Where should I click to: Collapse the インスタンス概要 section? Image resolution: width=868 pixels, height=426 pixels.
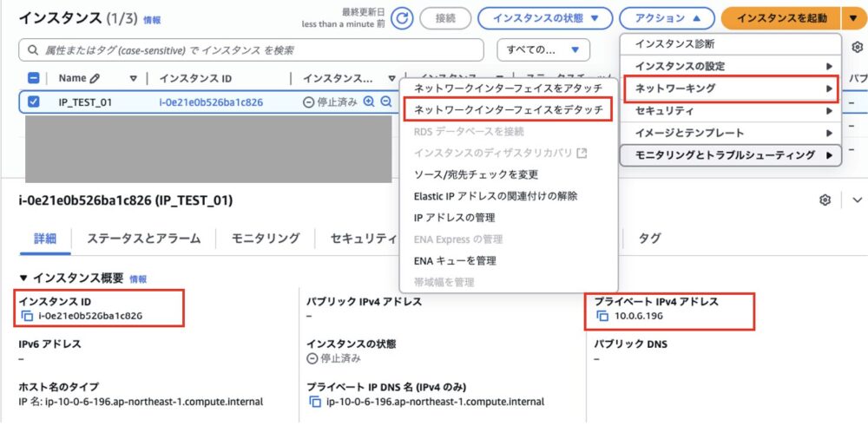pyautogui.click(x=23, y=279)
